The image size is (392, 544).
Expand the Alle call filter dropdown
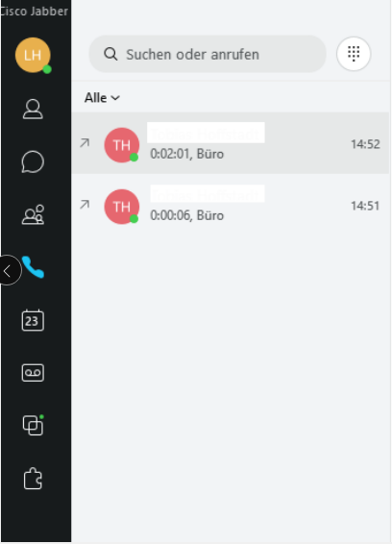[102, 98]
